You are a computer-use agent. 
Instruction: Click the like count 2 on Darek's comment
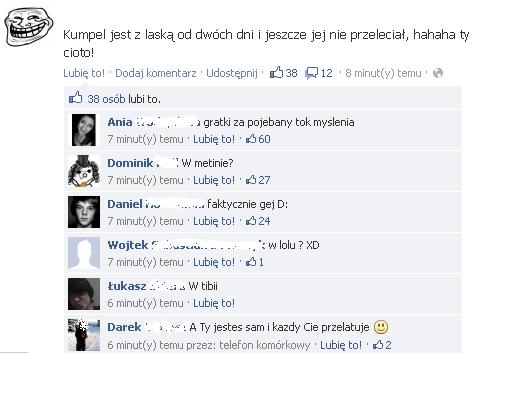click(388, 345)
